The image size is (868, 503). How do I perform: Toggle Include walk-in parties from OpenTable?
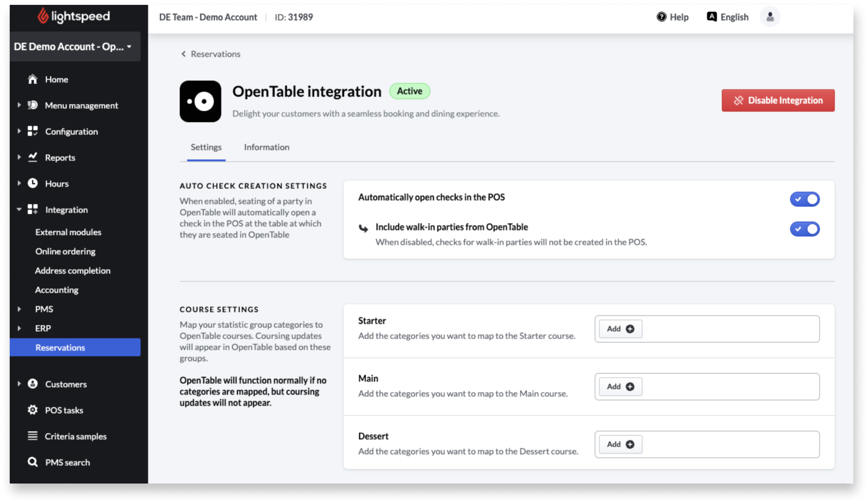[x=805, y=229]
